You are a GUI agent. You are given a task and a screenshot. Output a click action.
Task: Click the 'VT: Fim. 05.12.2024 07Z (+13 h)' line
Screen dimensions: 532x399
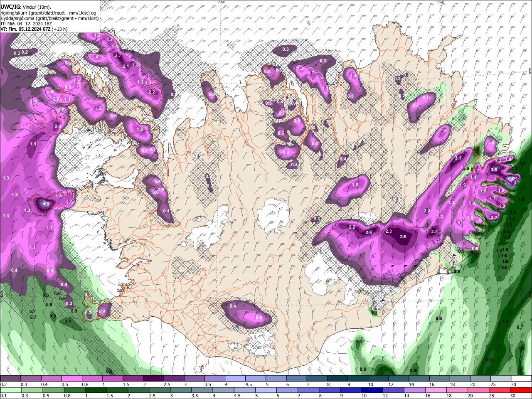pyautogui.click(x=34, y=29)
